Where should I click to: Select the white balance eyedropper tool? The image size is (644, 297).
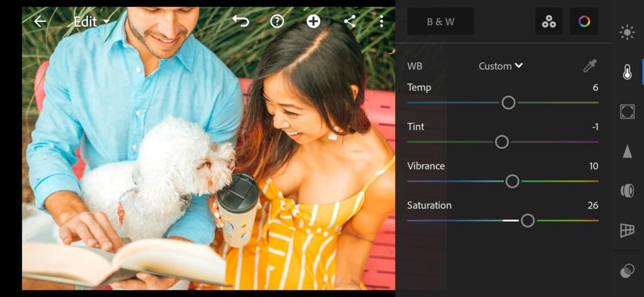[x=590, y=66]
